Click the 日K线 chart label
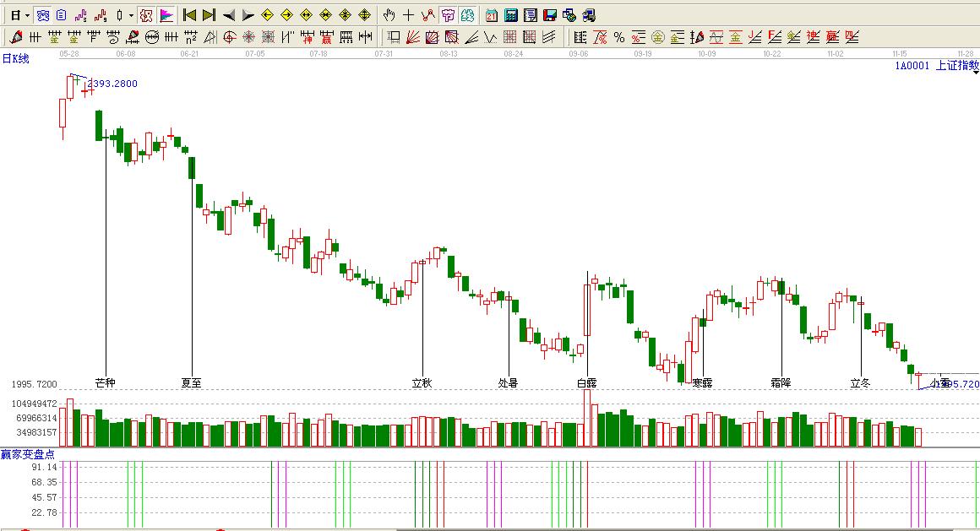 click(16, 58)
